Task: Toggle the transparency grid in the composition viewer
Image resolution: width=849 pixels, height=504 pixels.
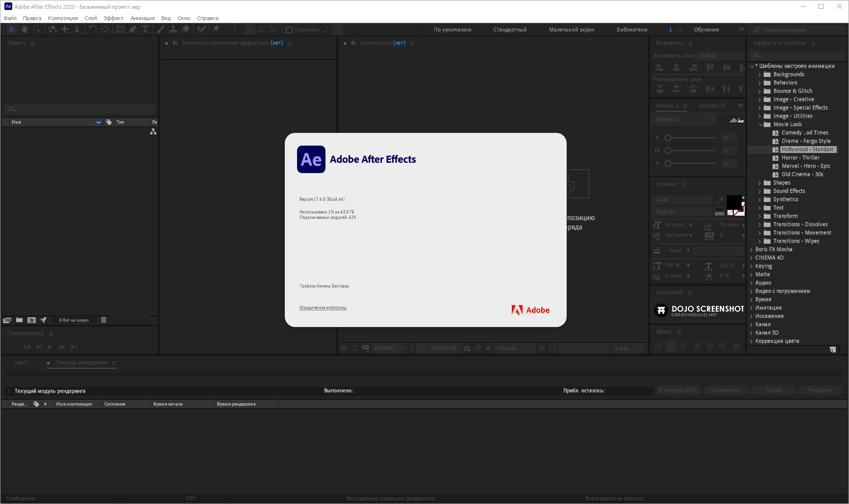Action: pyautogui.click(x=553, y=348)
